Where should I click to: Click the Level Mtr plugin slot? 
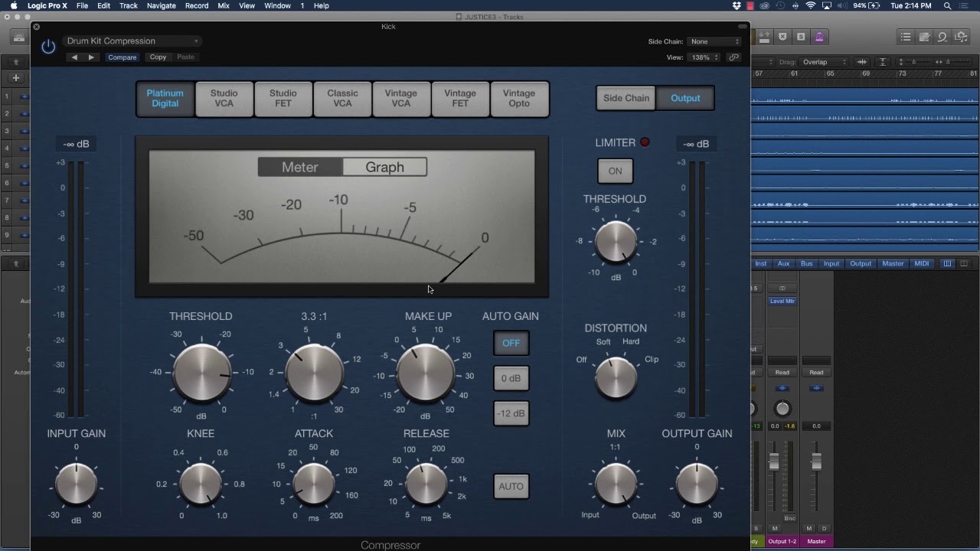click(782, 302)
